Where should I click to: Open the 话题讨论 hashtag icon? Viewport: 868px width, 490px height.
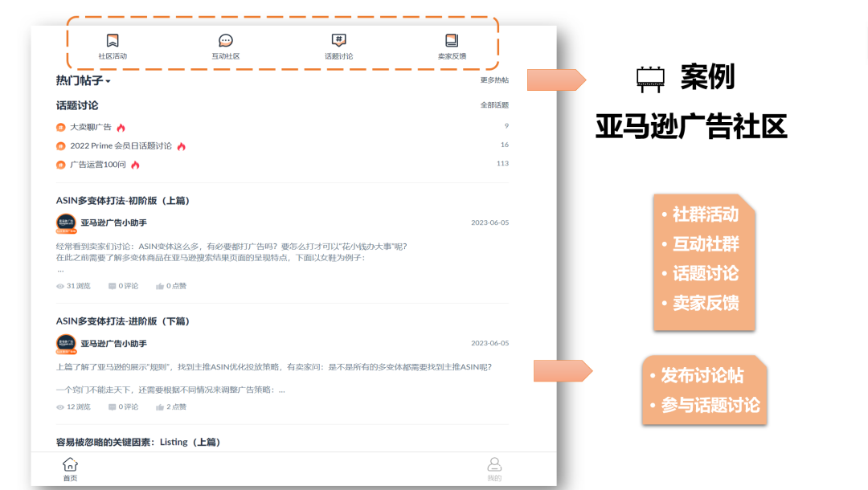(339, 40)
